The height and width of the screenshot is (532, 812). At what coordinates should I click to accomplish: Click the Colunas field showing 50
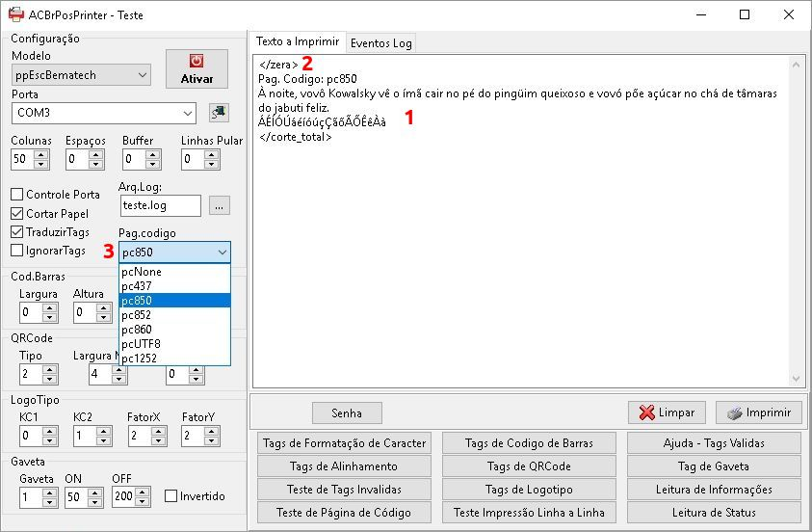(x=22, y=159)
